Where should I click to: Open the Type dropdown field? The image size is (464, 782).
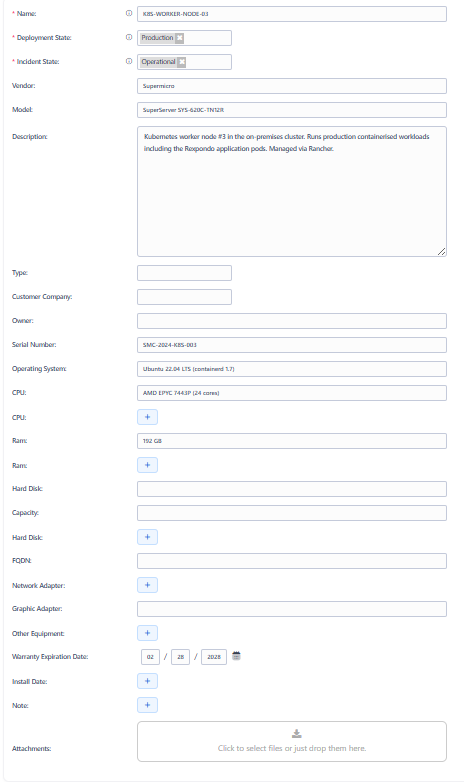click(x=184, y=273)
